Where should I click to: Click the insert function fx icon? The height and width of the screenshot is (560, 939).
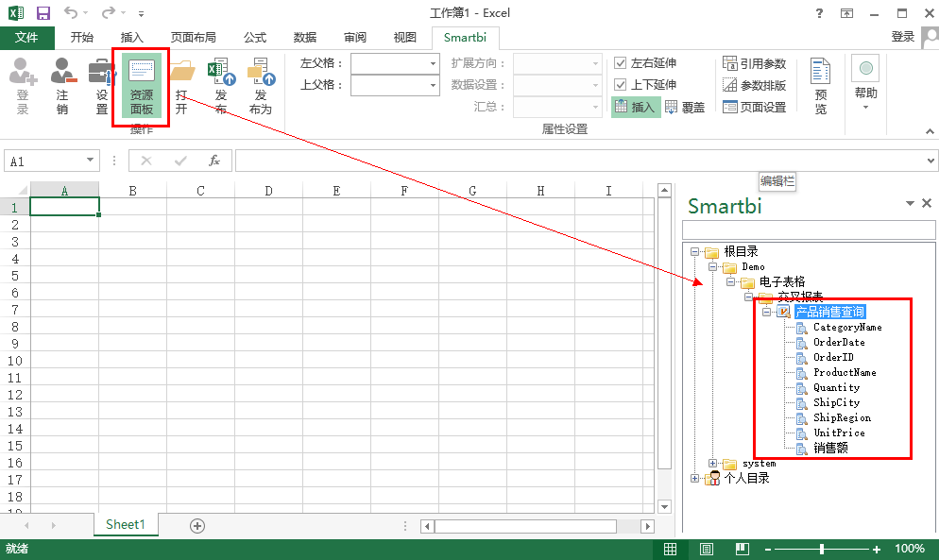pyautogui.click(x=213, y=161)
